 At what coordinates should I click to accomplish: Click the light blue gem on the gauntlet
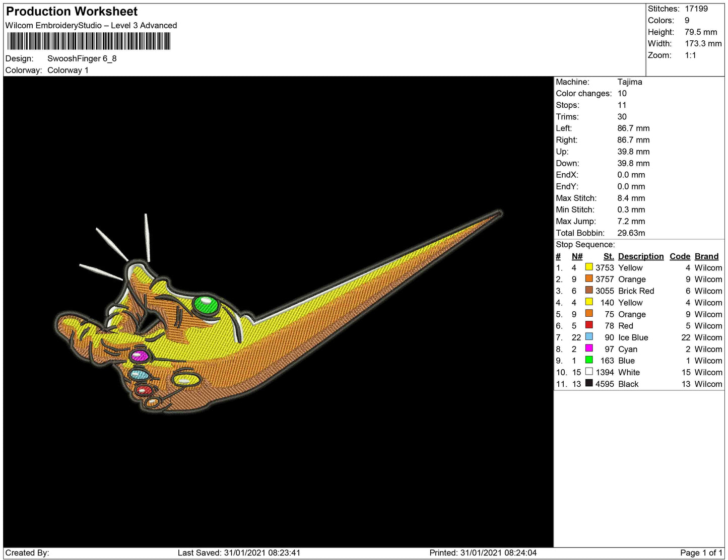tap(139, 374)
